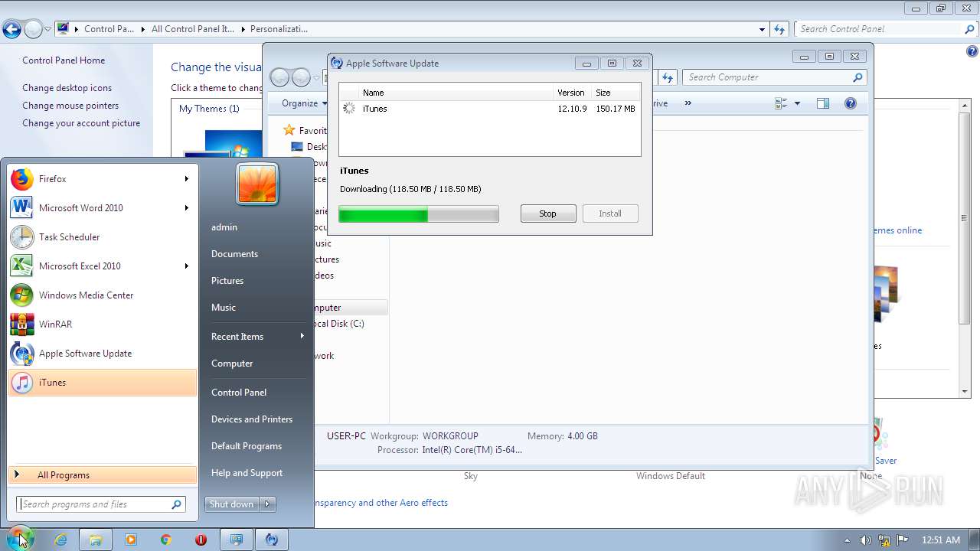Click the taskbar clock showing 12:51 AM

point(941,540)
